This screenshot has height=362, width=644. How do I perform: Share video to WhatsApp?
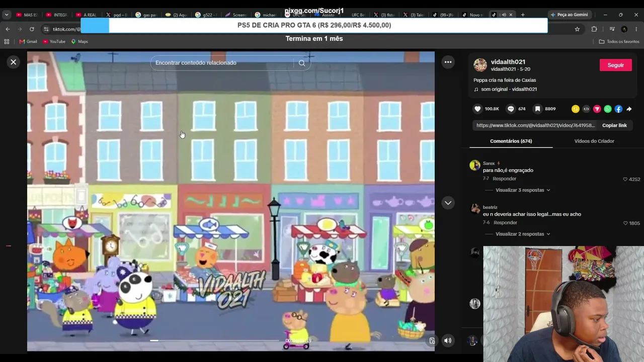tap(608, 109)
